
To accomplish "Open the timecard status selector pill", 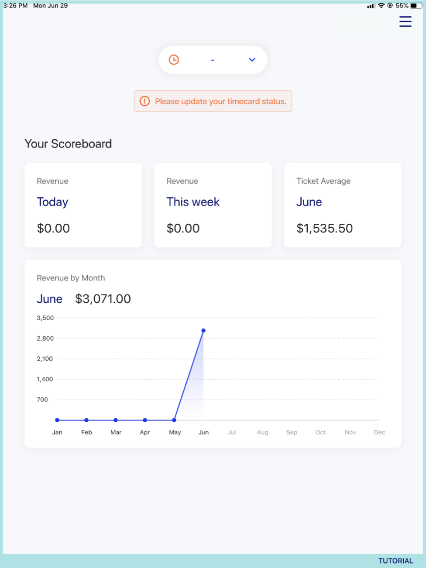I will [x=213, y=60].
